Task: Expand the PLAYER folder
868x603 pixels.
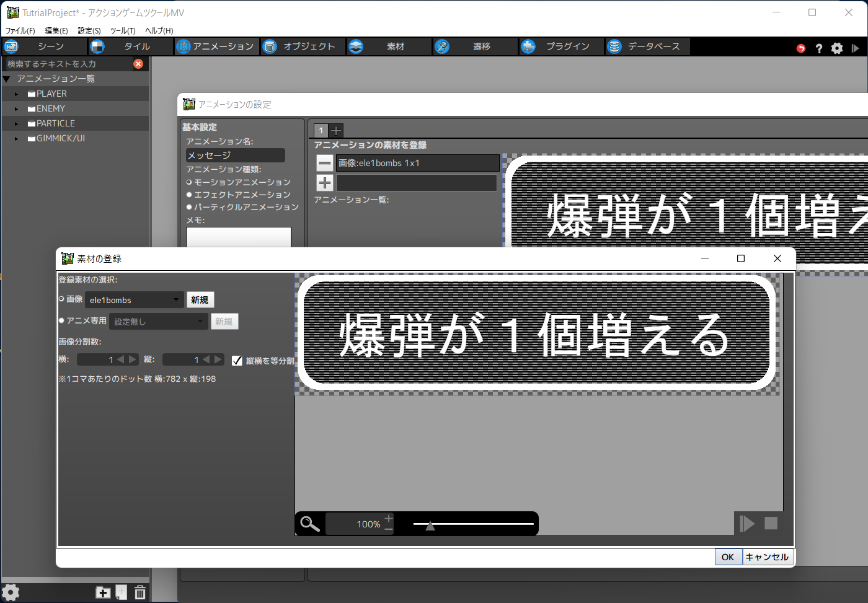Action: (x=17, y=94)
